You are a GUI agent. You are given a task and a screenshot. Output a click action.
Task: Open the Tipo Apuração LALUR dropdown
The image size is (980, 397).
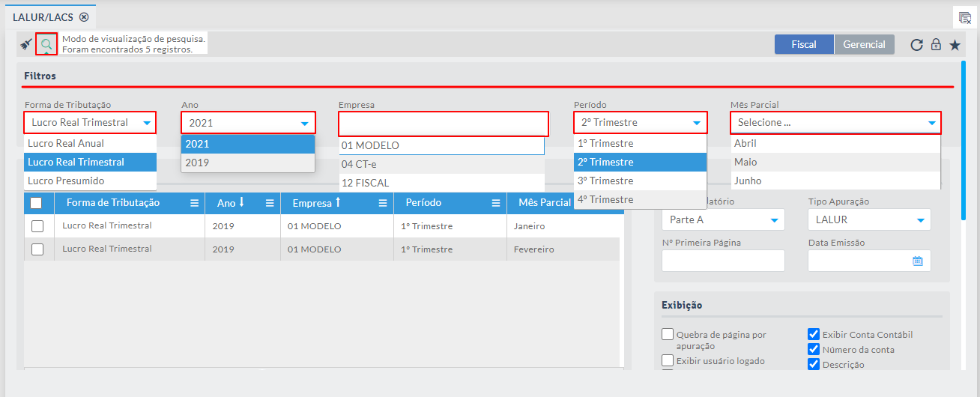point(920,220)
